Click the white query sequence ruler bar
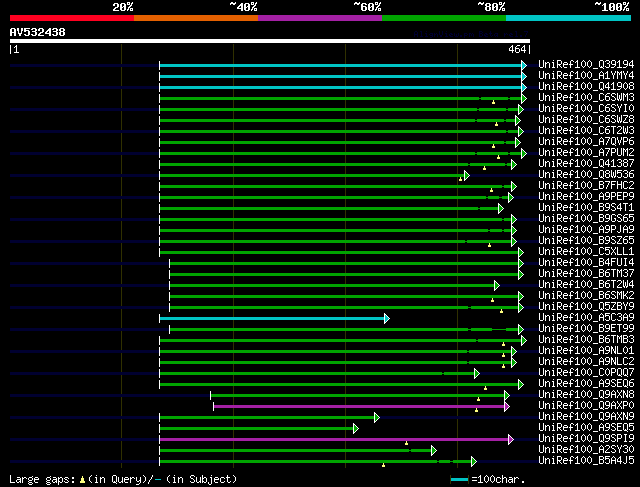The height and width of the screenshot is (487, 640). pos(270,41)
